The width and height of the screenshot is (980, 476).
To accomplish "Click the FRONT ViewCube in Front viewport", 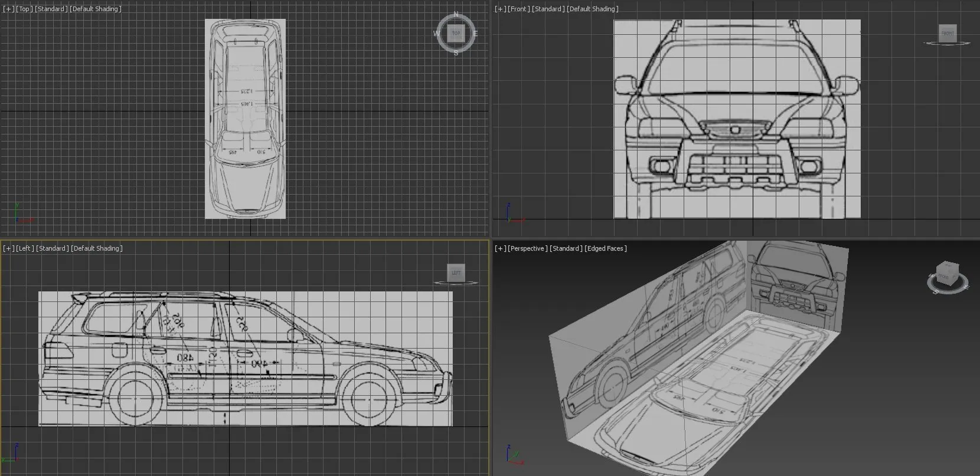I will point(948,33).
